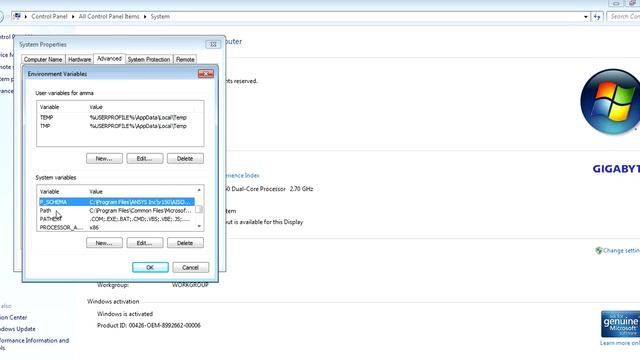Expand dropdown after All Control Panel Items

coord(145,17)
